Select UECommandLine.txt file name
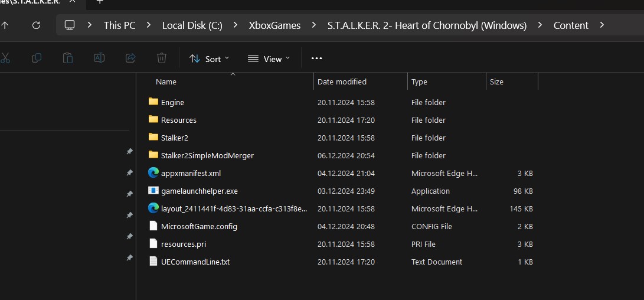Image resolution: width=644 pixels, height=300 pixels. [195, 262]
